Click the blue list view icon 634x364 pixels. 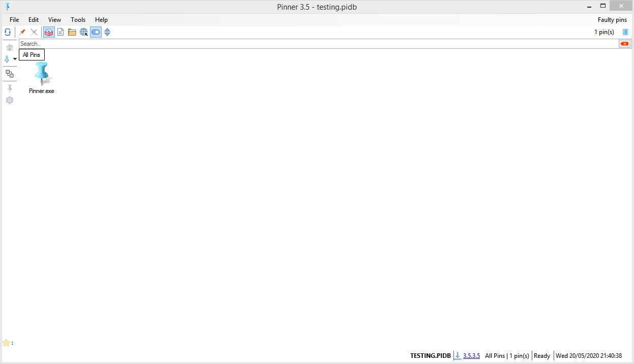(x=625, y=32)
